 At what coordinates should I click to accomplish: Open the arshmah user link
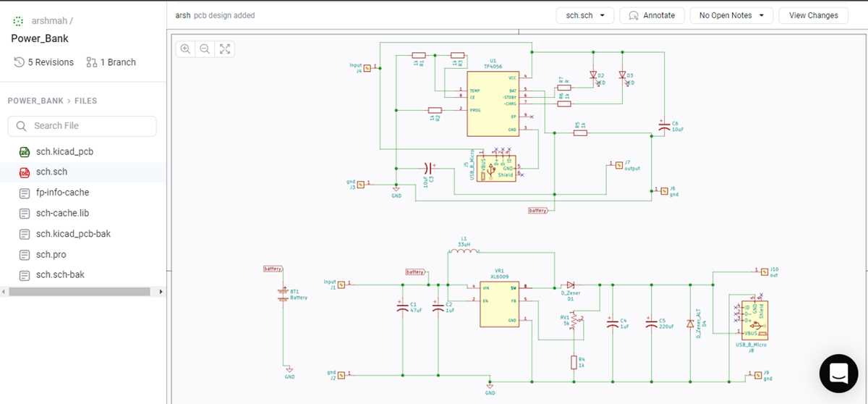[x=50, y=21]
